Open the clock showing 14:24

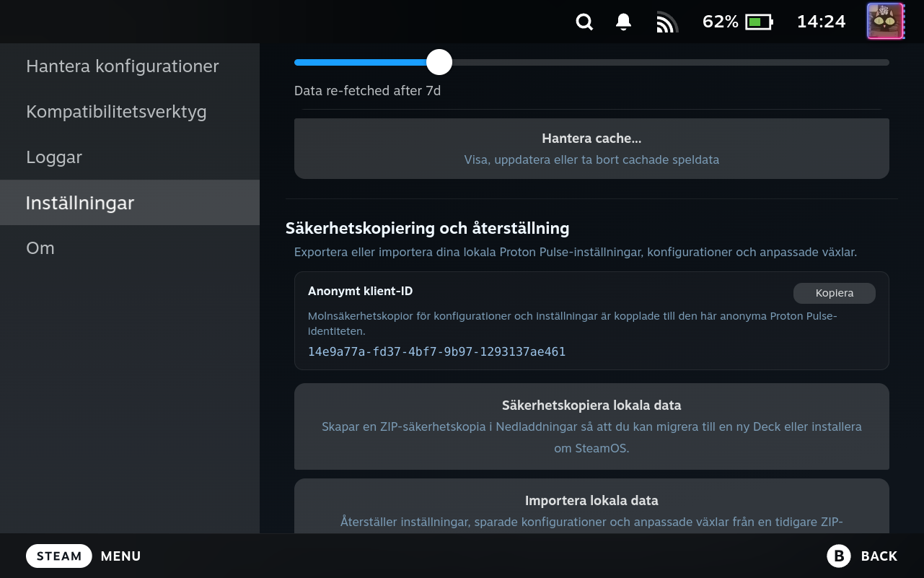(821, 22)
